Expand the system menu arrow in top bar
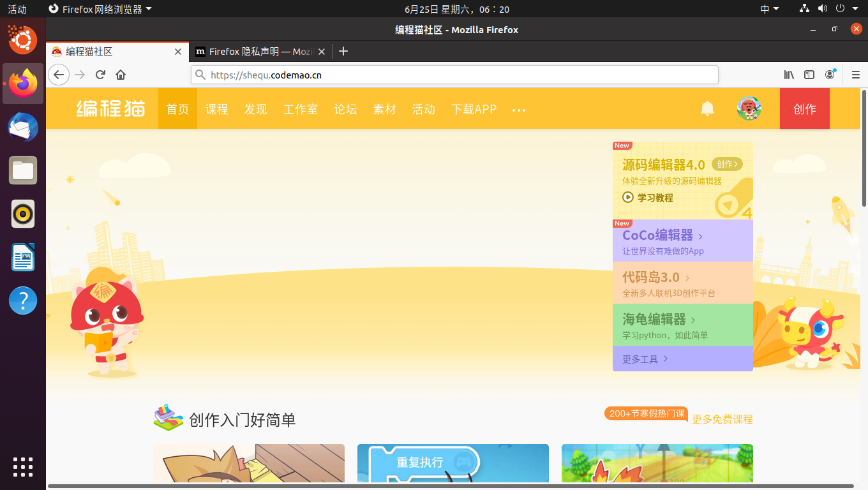 tap(855, 9)
